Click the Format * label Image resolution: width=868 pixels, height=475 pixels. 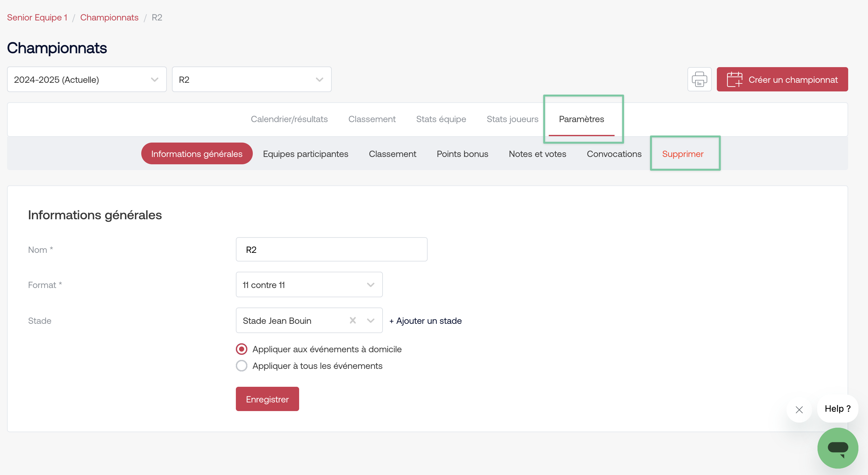click(x=45, y=285)
